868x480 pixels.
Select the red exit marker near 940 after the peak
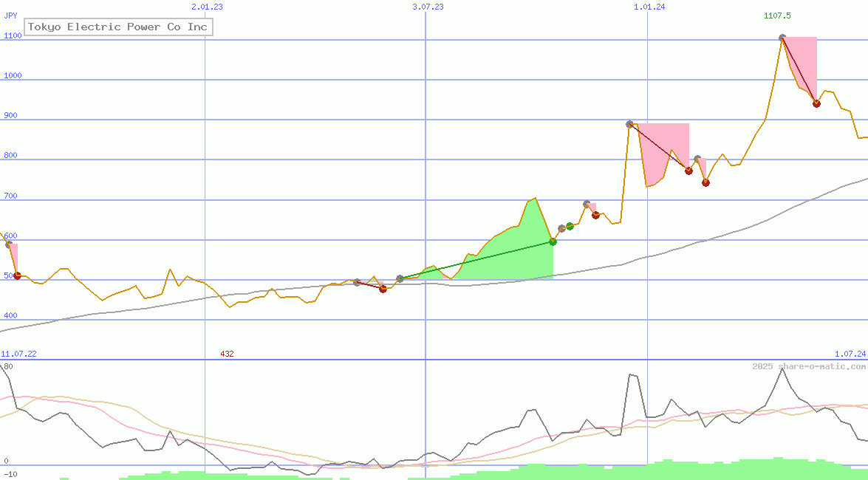coord(816,103)
